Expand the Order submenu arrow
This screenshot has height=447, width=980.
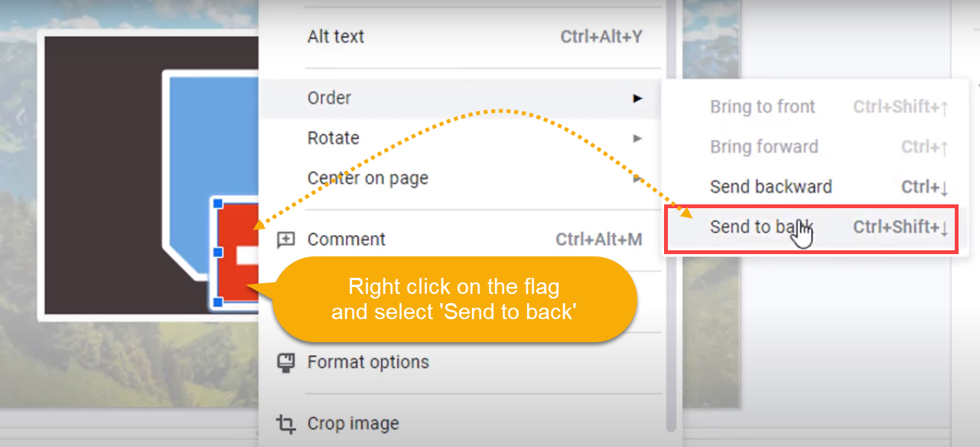(639, 98)
